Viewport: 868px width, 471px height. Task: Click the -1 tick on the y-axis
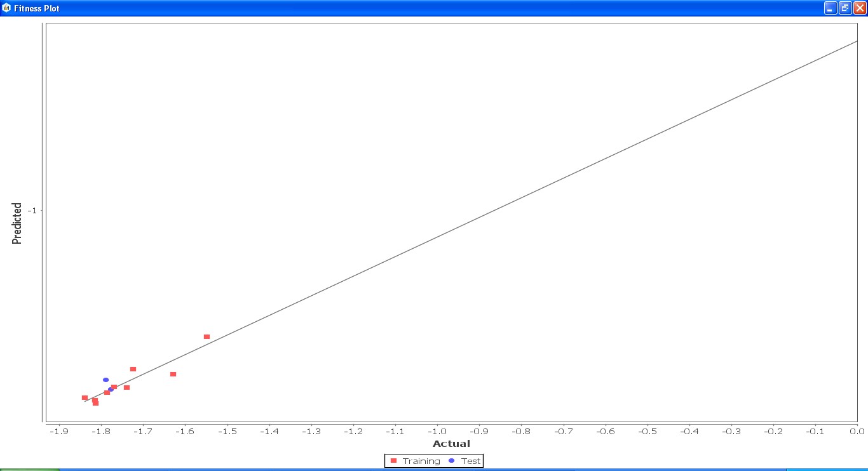[33, 211]
